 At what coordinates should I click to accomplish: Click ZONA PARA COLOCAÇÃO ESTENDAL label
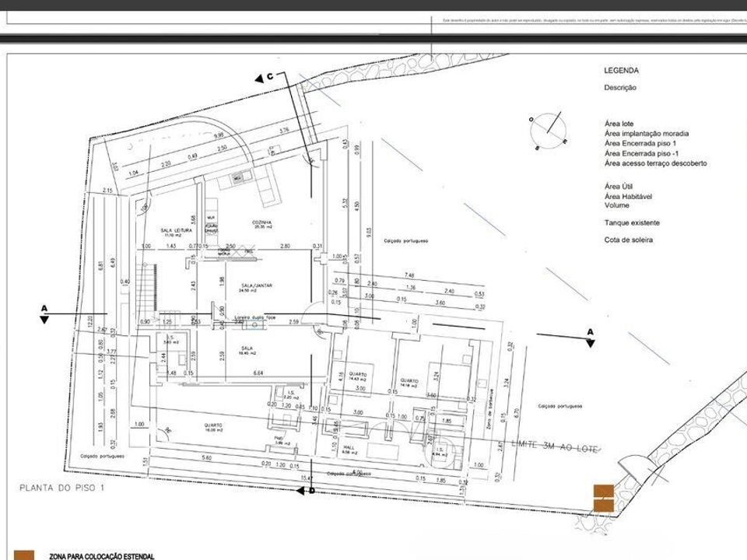pos(102,556)
